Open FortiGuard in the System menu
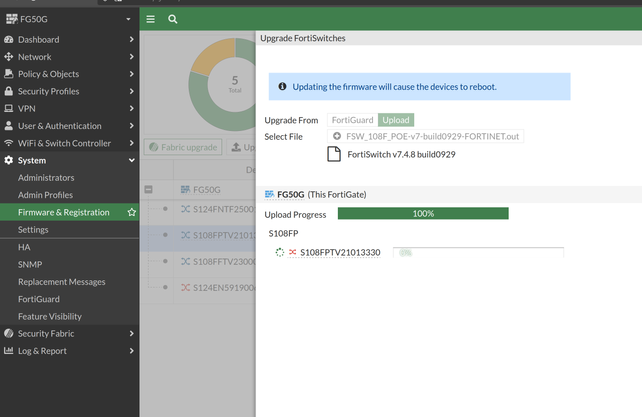Image resolution: width=642 pixels, height=417 pixels. point(38,299)
